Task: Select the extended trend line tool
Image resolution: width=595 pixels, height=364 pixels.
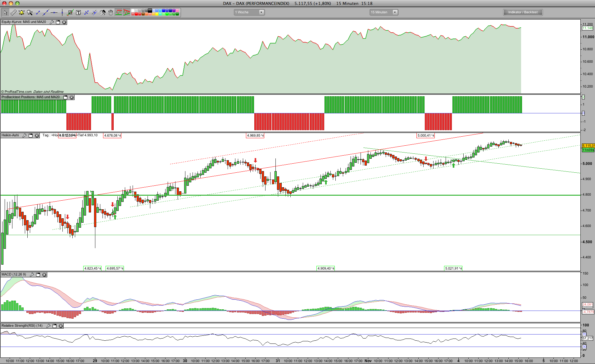Action: point(46,12)
